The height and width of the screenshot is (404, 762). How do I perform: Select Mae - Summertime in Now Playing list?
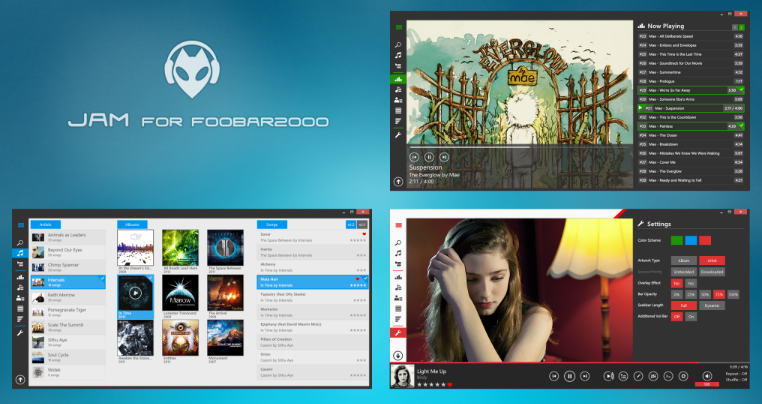pyautogui.click(x=691, y=72)
